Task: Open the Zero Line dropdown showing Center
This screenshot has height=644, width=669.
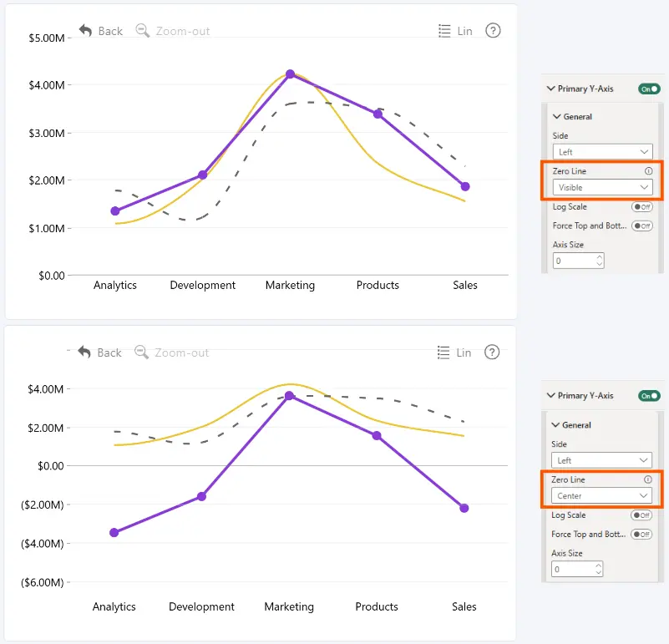Action: [x=601, y=496]
